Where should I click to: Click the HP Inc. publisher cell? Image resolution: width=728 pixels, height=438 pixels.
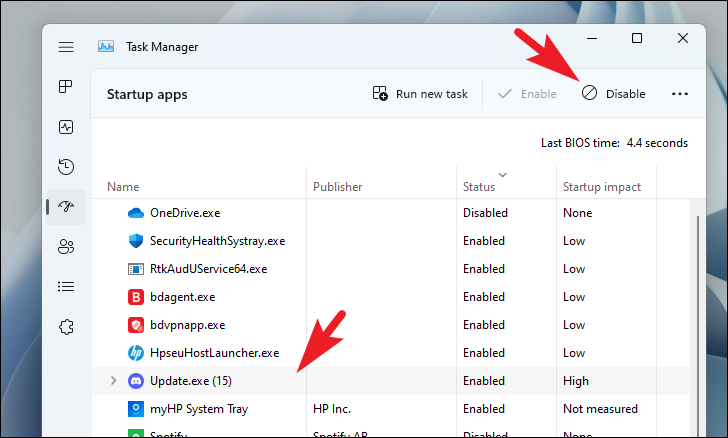(x=332, y=409)
